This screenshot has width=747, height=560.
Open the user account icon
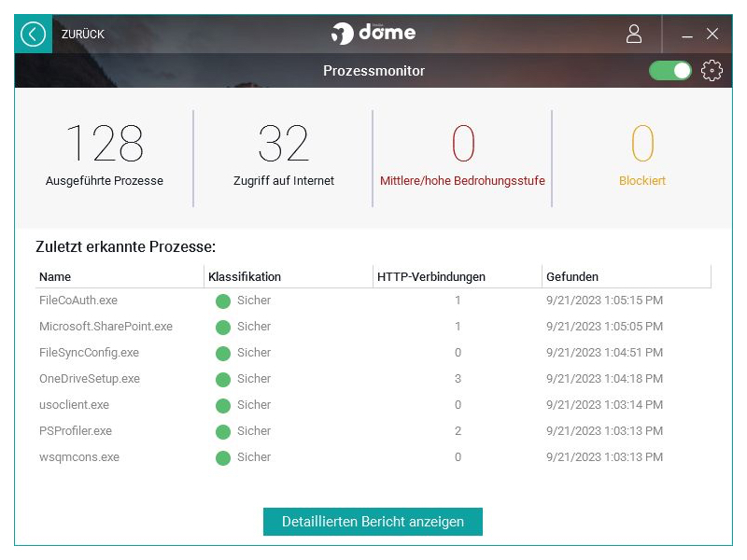pyautogui.click(x=634, y=35)
